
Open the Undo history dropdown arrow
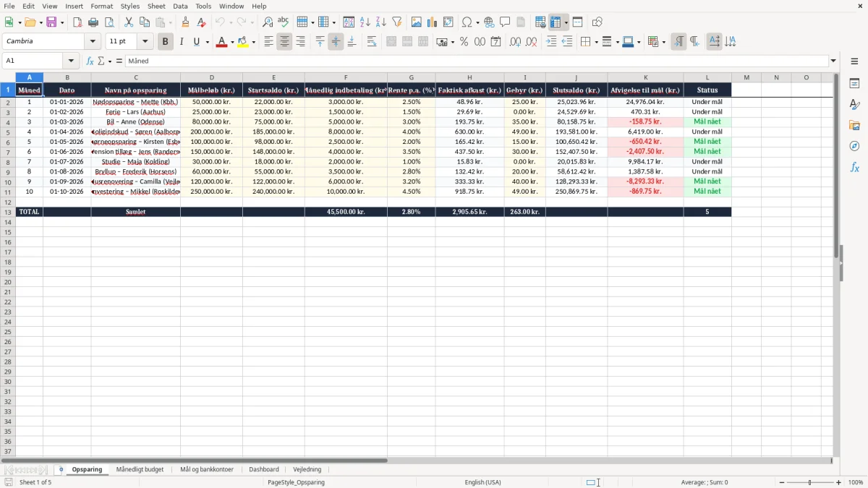point(230,22)
